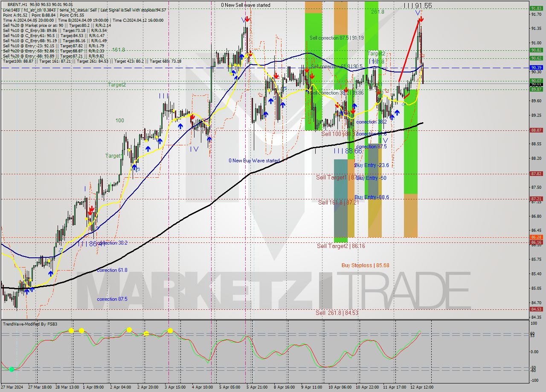The height and width of the screenshot is (392, 546).
Task: Click the 'Point A:91.52' info line
Action: (x=44, y=15)
